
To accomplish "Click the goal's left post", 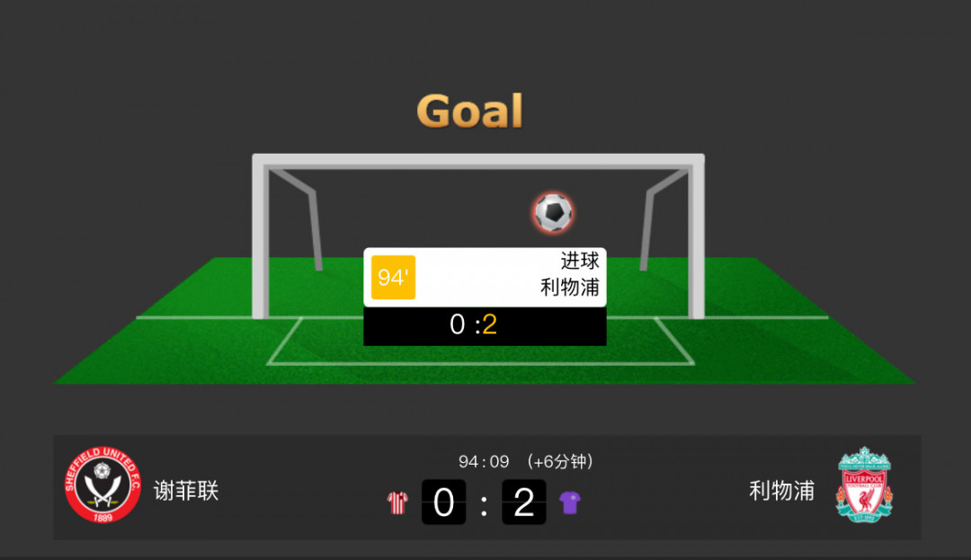I will 260,238.
